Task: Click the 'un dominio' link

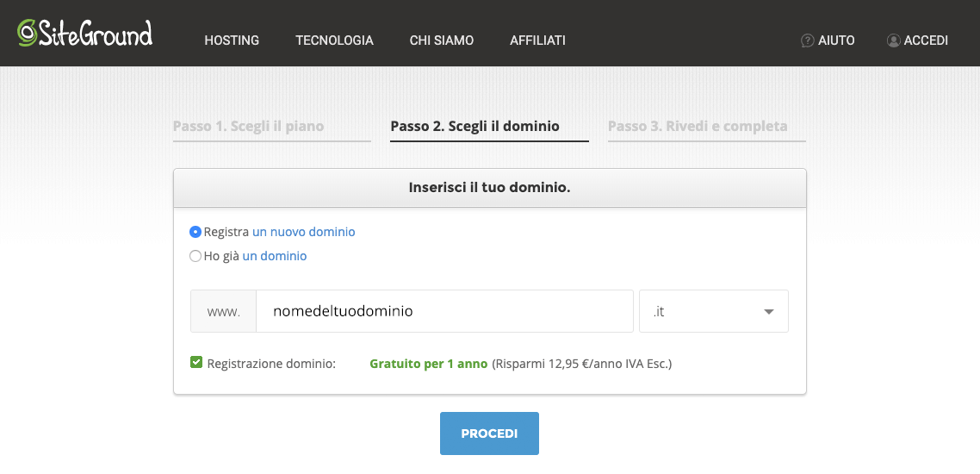Action: tap(275, 256)
